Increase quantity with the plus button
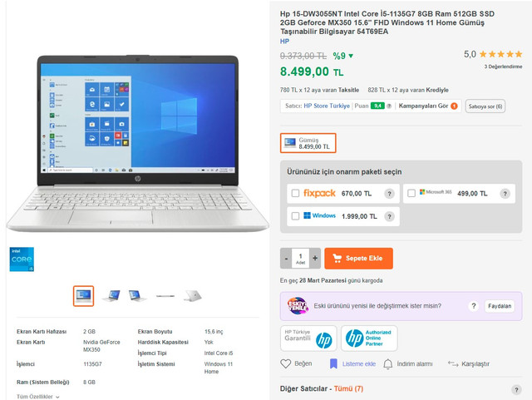532x400 pixels. [315, 259]
